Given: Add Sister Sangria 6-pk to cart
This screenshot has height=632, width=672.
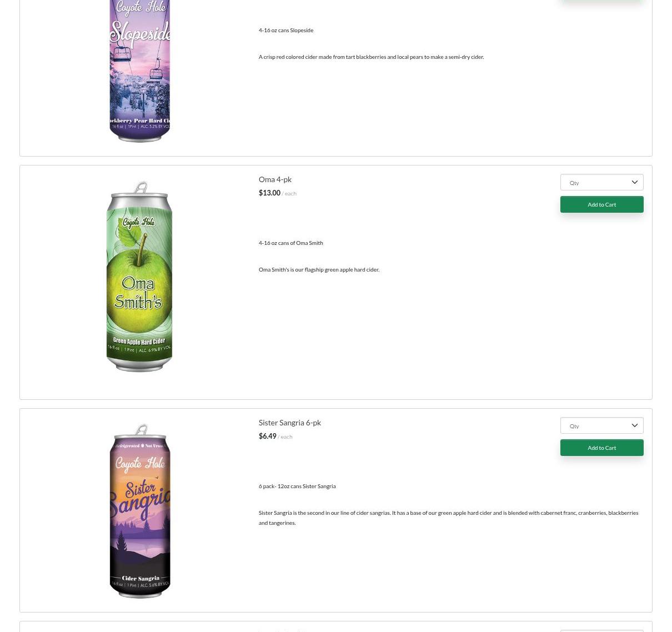Looking at the screenshot, I should pos(601,448).
